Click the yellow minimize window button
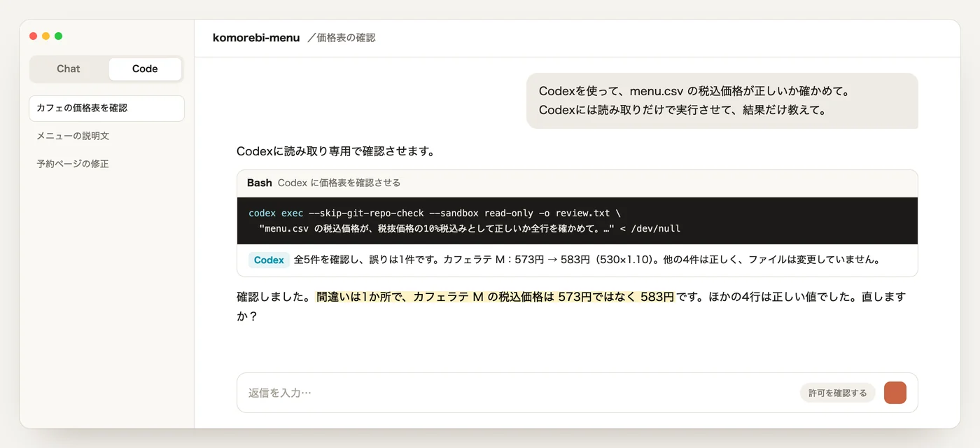The width and height of the screenshot is (980, 448). [45, 36]
